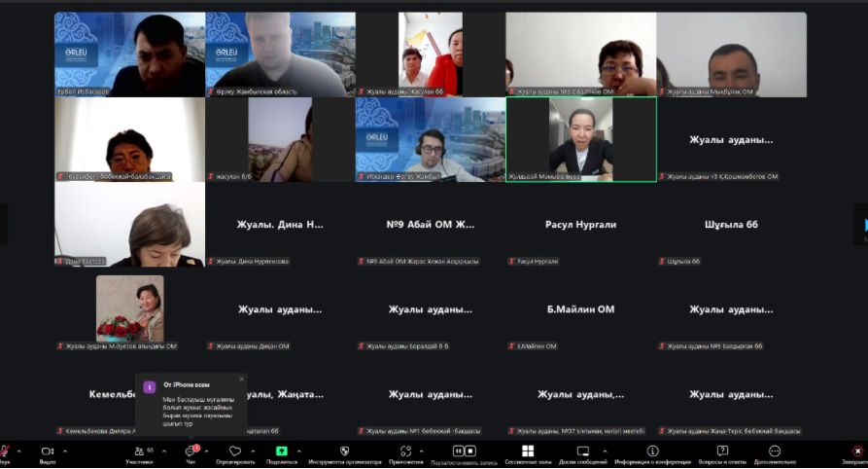Click the Reactions heart icon
Image resolution: width=868 pixels, height=469 pixels.
[x=234, y=451]
